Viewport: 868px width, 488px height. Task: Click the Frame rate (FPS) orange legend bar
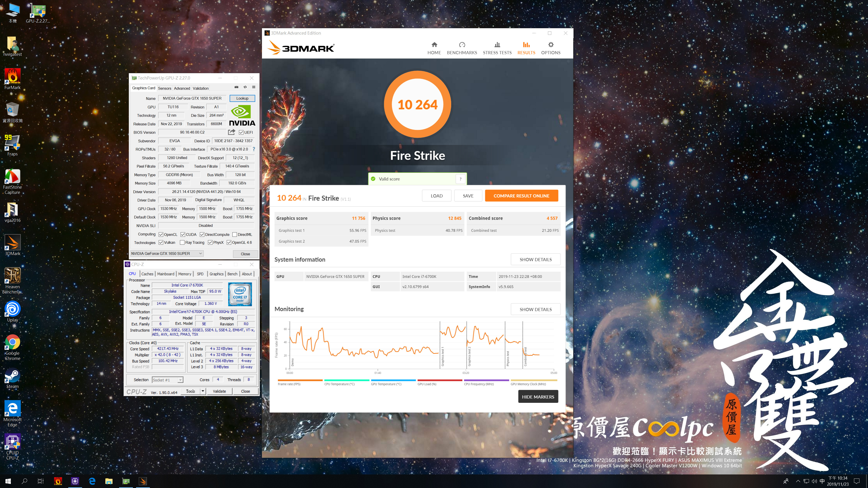300,380
